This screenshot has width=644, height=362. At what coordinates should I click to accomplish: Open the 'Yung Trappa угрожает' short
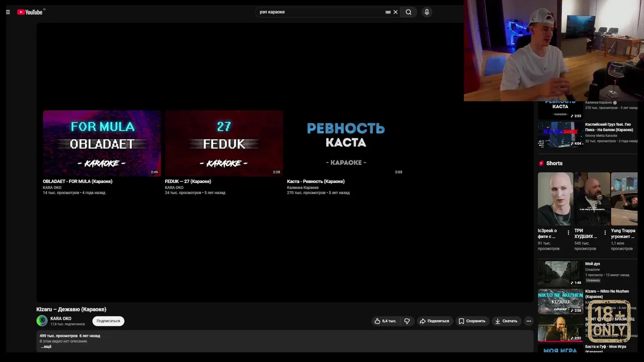coord(624,199)
